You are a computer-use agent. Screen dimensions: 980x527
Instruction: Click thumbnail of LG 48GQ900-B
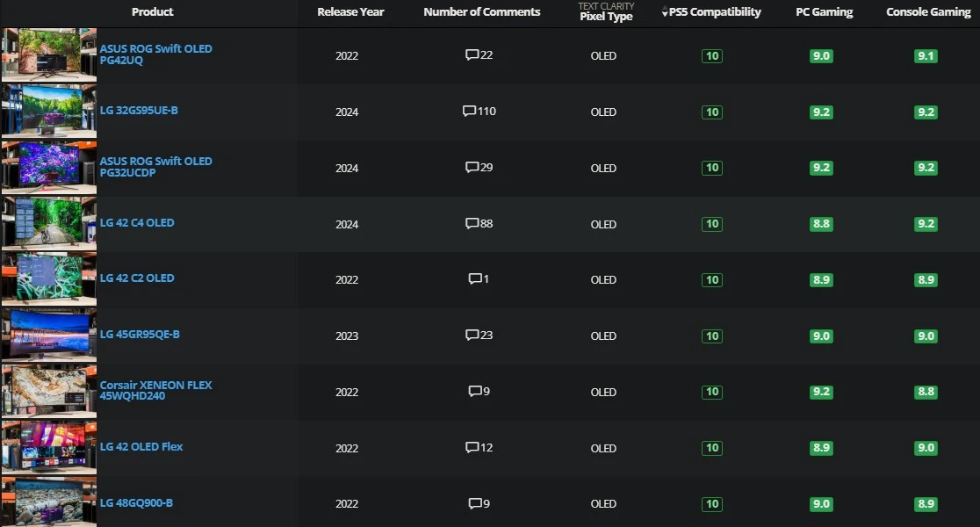point(49,502)
